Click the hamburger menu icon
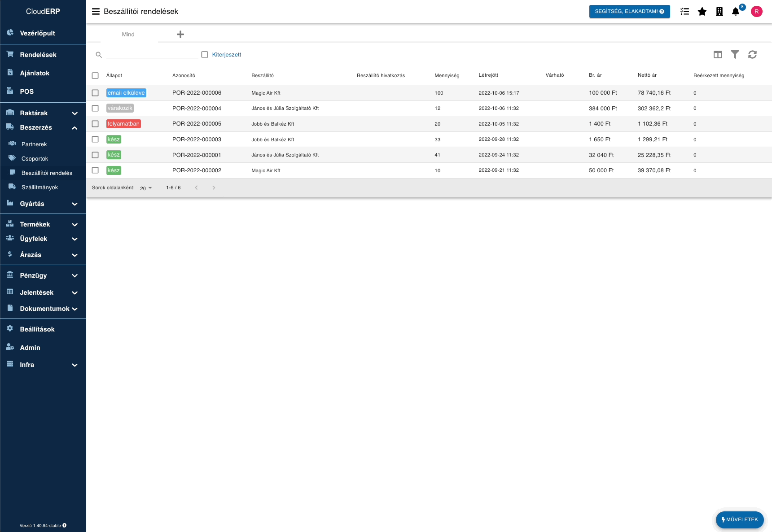 coord(96,12)
